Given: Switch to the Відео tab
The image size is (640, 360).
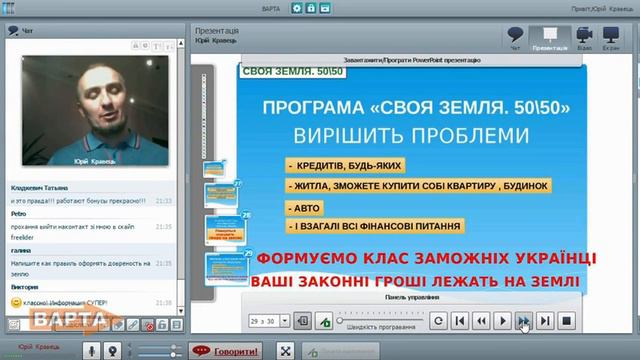Looking at the screenshot, I should [584, 39].
